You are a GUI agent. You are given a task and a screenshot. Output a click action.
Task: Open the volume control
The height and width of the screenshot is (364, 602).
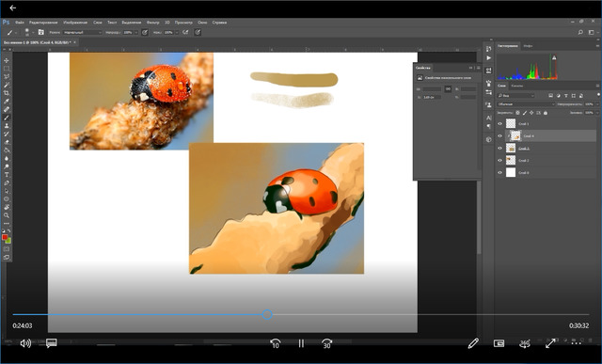[25, 343]
